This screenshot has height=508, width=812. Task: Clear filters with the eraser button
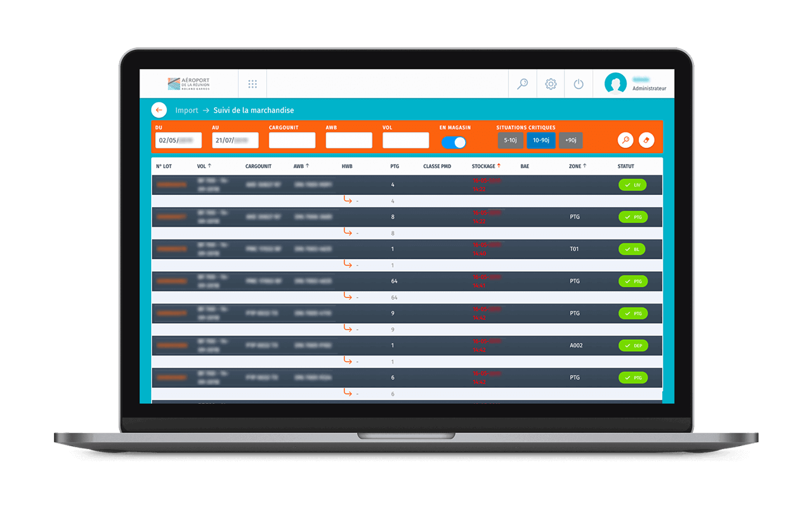pyautogui.click(x=646, y=140)
